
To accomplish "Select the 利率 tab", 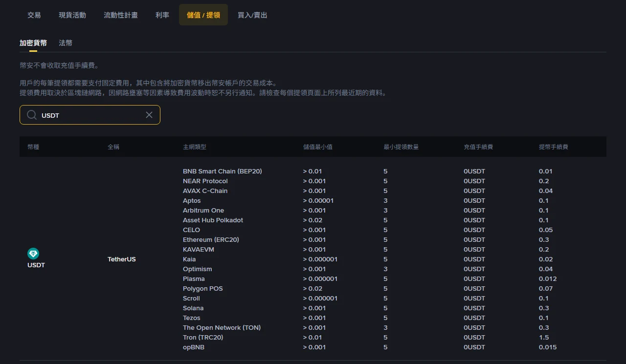I will [162, 15].
